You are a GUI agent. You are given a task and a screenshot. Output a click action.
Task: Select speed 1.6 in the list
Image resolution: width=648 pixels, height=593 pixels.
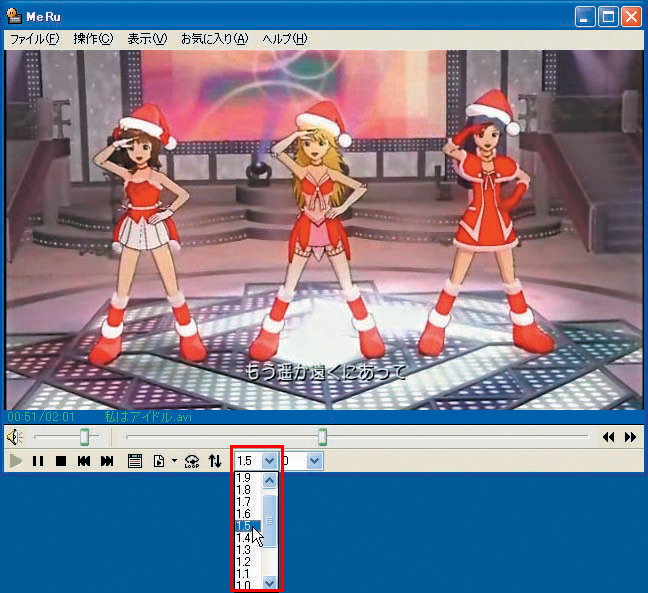[x=248, y=514]
